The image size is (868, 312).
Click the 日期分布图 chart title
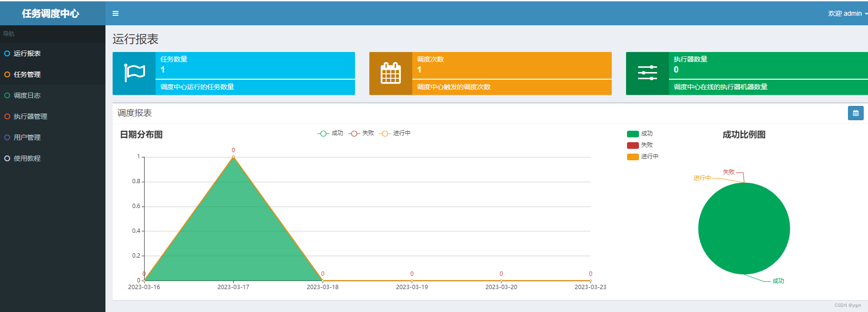tap(141, 135)
